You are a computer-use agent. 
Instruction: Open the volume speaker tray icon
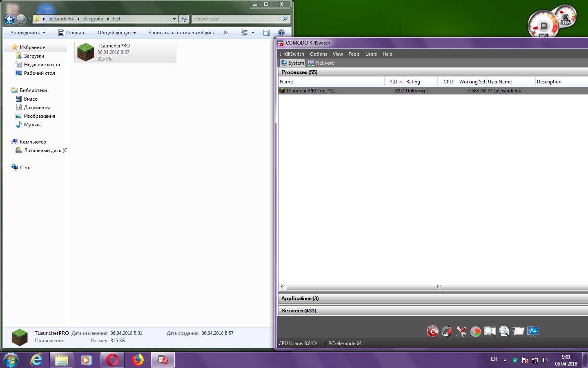pyautogui.click(x=545, y=360)
